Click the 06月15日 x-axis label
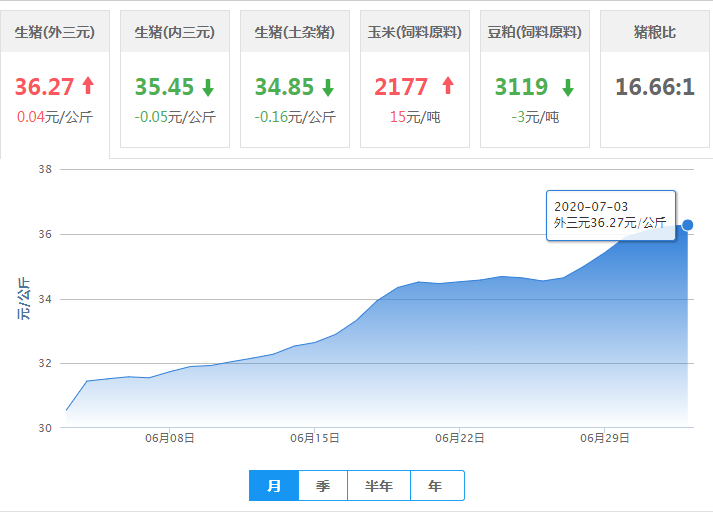Image resolution: width=713 pixels, height=512 pixels. [x=315, y=438]
